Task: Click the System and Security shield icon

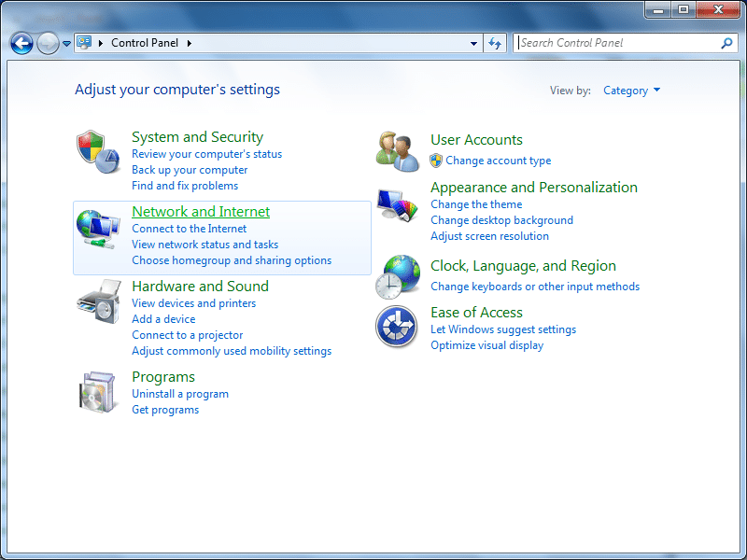Action: (x=98, y=152)
